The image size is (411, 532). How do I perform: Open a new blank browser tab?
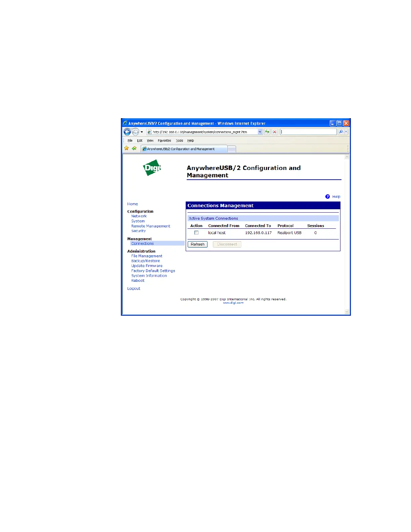232,149
